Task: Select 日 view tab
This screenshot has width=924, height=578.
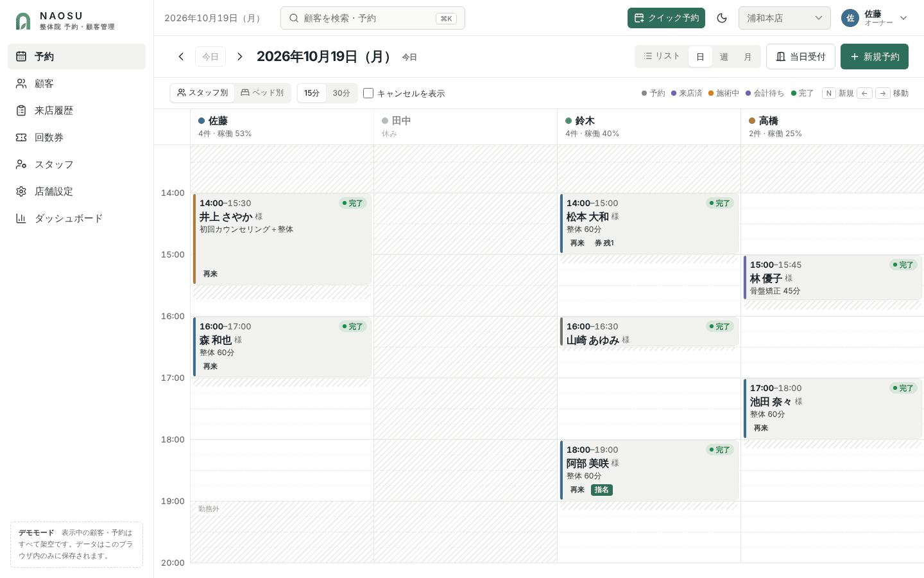Action: pos(700,57)
